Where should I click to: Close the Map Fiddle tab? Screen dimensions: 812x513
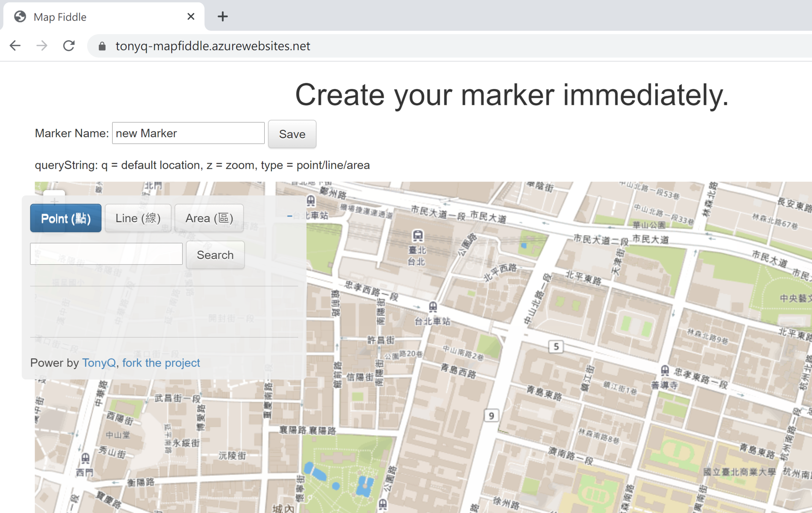191,16
